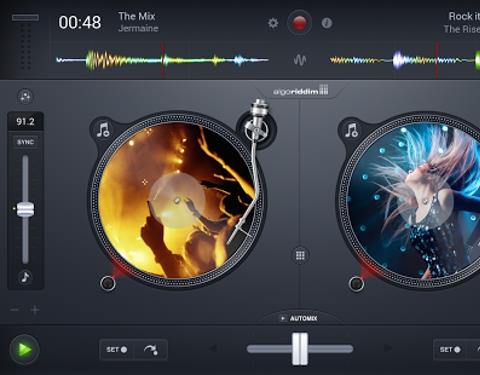Set a cue point on left deck
This screenshot has width=480, height=375.
(116, 350)
